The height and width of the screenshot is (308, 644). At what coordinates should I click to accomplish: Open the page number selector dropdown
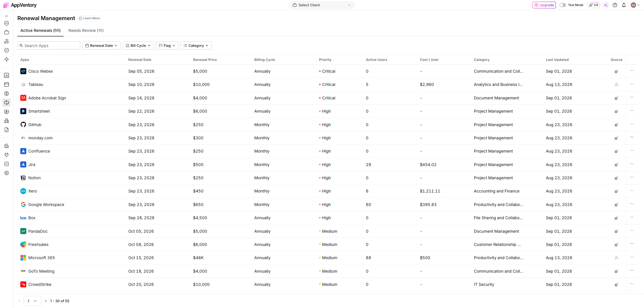pyautogui.click(x=32, y=301)
